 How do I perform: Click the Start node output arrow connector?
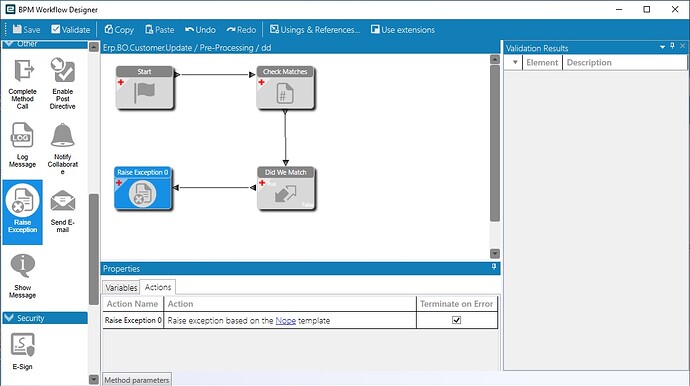pyautogui.click(x=177, y=74)
